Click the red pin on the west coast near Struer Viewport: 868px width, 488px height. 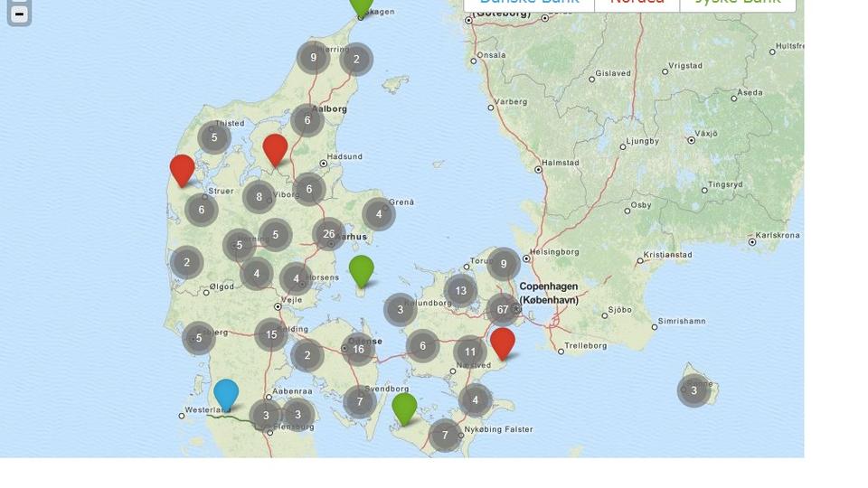pyautogui.click(x=182, y=169)
